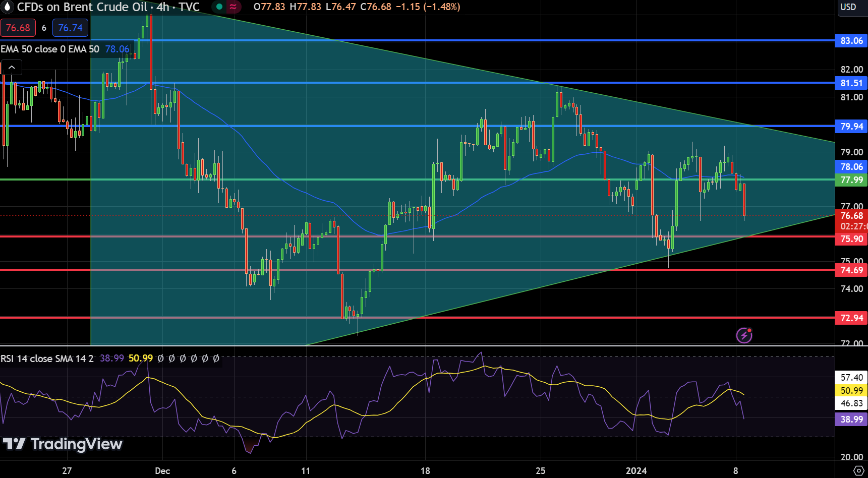
Task: Click the CFDs on Brent Crude Oil title
Action: click(82, 7)
